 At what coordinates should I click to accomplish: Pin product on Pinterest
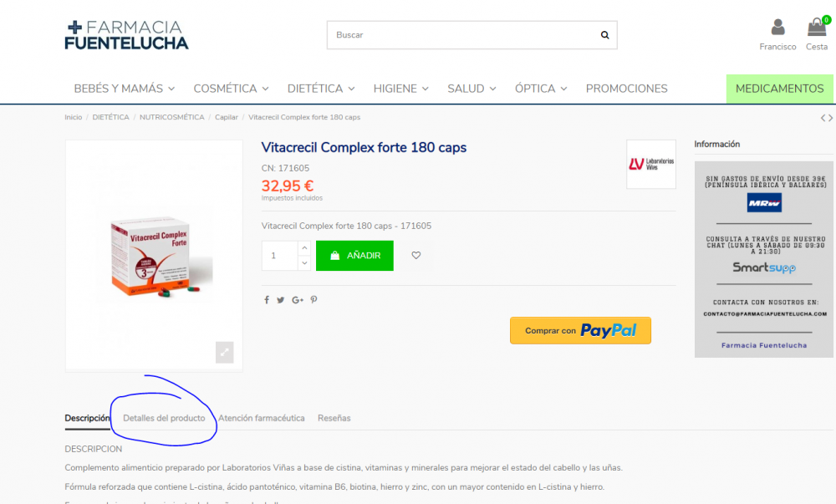314,300
